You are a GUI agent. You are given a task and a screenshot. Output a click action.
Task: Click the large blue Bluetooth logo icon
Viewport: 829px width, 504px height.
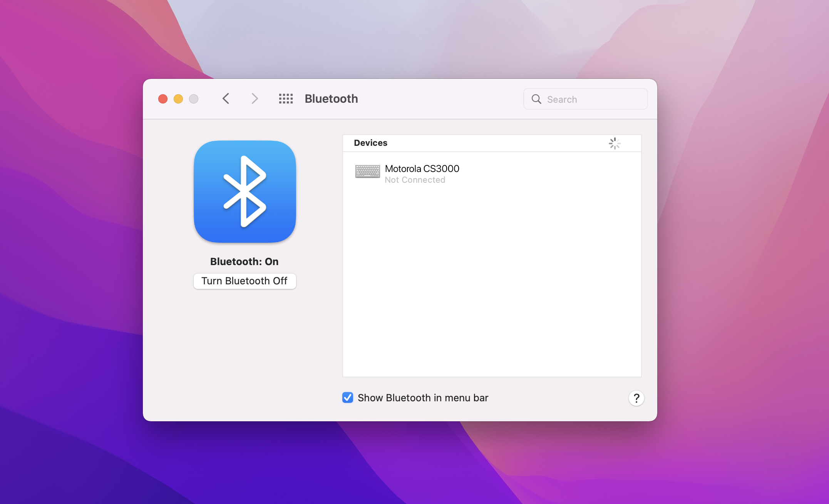[245, 192]
